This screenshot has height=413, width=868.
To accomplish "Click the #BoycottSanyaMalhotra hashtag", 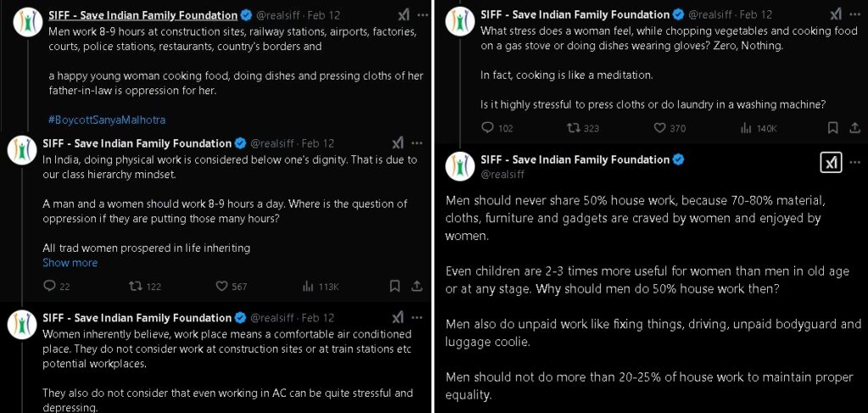I will (x=107, y=120).
